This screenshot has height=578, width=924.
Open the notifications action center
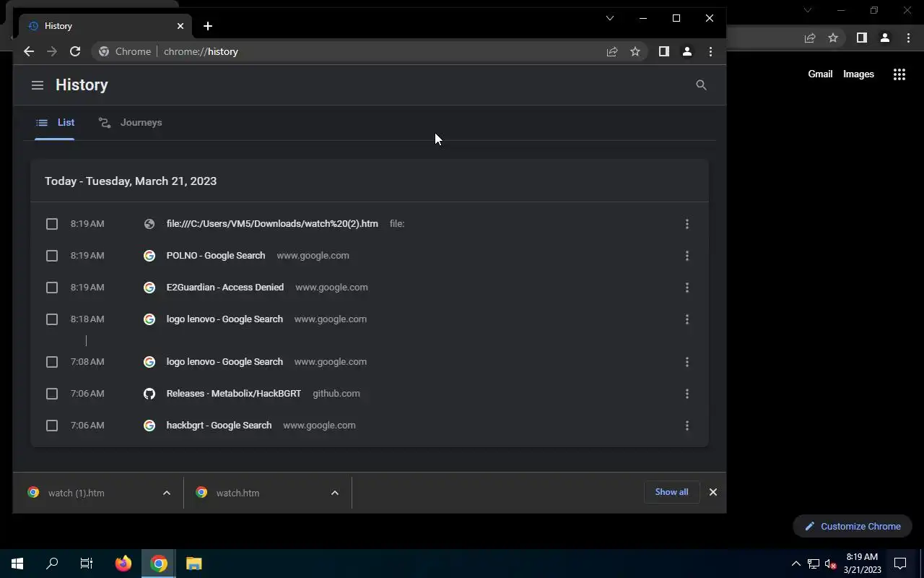[900, 564]
